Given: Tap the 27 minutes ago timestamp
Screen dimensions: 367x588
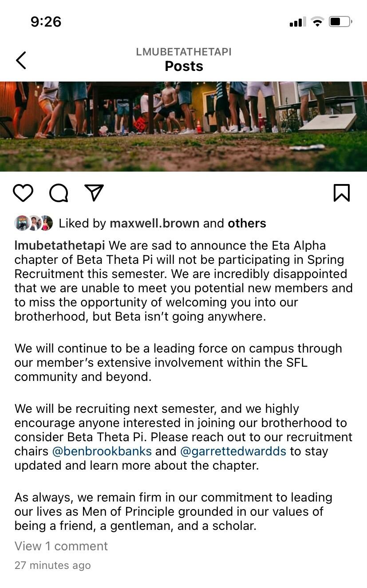Looking at the screenshot, I should coord(52,565).
